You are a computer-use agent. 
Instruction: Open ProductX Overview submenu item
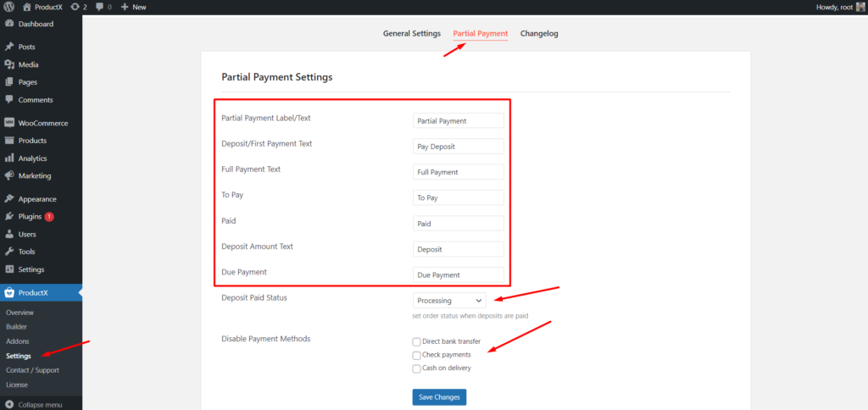[20, 313]
